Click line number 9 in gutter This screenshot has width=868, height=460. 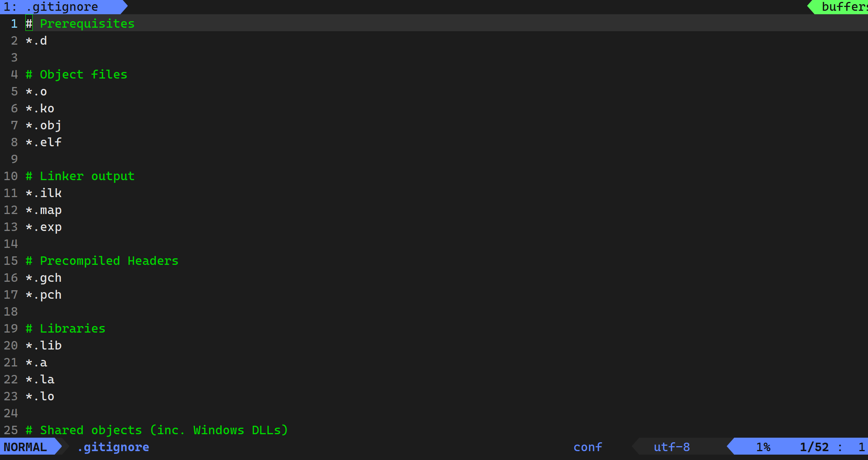pos(14,159)
